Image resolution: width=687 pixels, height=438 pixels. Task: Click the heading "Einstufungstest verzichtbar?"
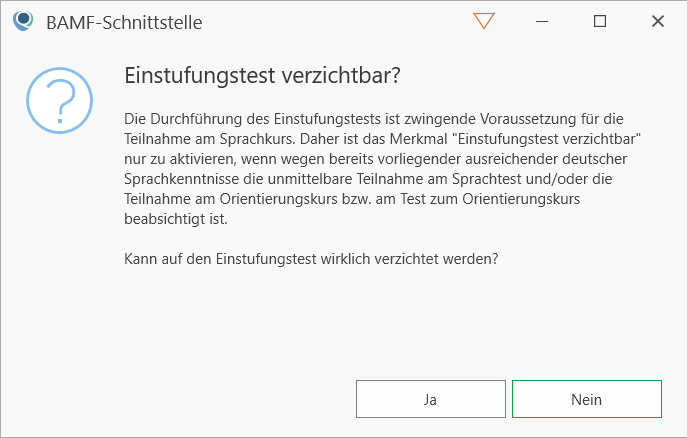261,76
